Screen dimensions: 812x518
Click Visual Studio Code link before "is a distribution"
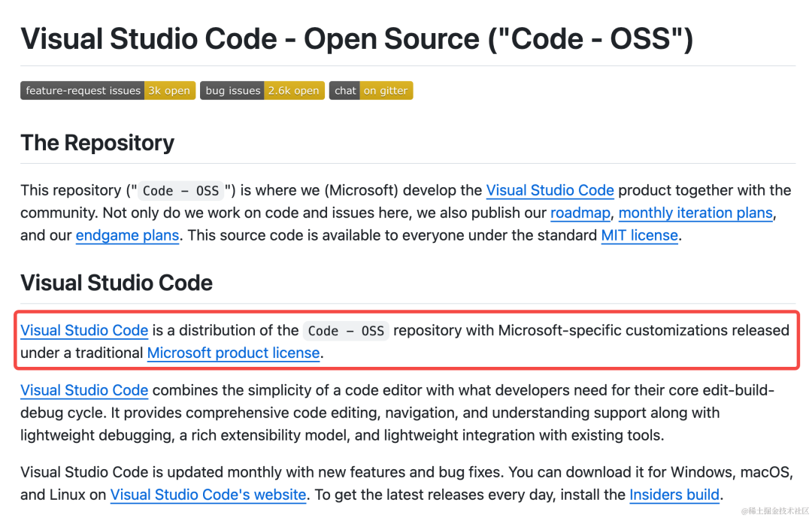[84, 330]
